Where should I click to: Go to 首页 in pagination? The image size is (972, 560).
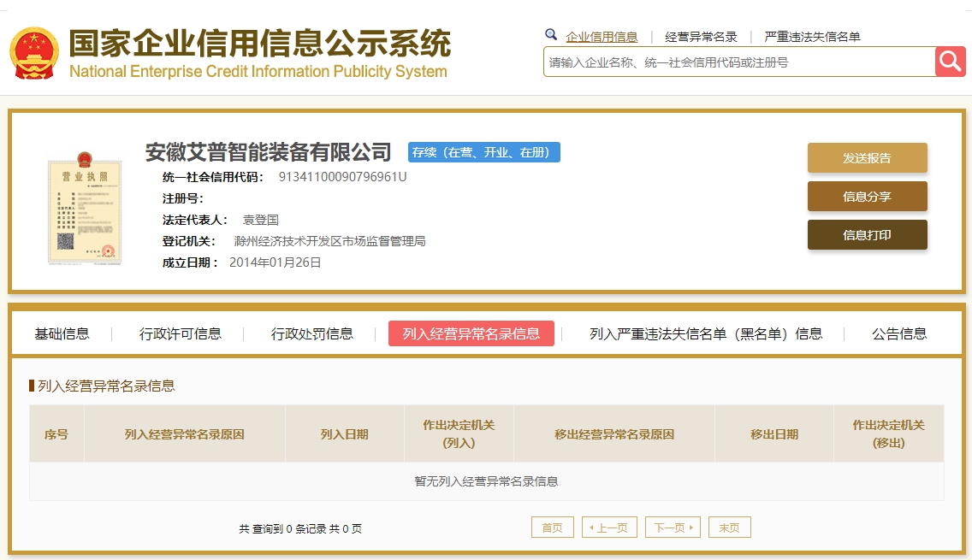click(553, 528)
